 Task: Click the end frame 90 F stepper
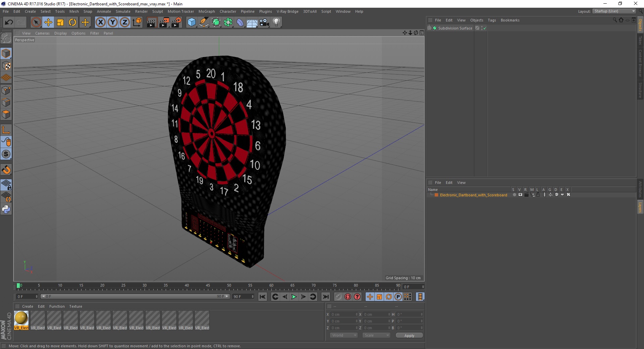[253, 297]
